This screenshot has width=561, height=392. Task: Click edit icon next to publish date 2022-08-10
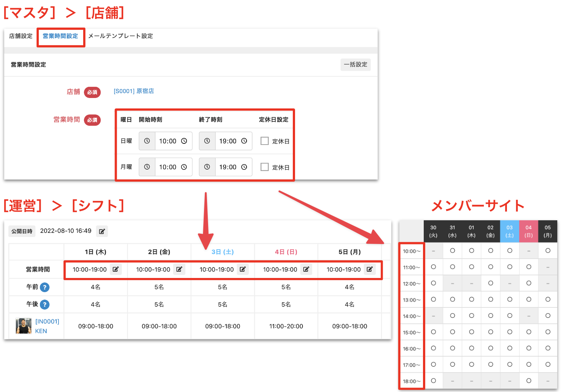[102, 231]
